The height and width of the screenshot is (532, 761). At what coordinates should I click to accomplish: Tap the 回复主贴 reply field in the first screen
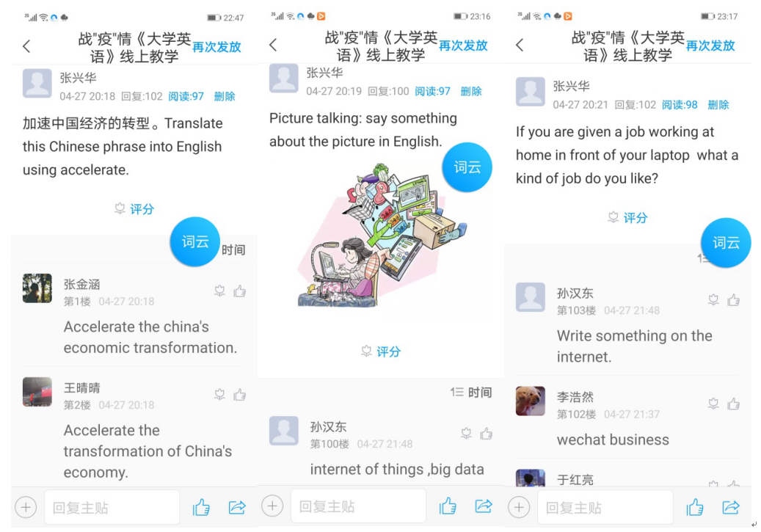coord(112,507)
